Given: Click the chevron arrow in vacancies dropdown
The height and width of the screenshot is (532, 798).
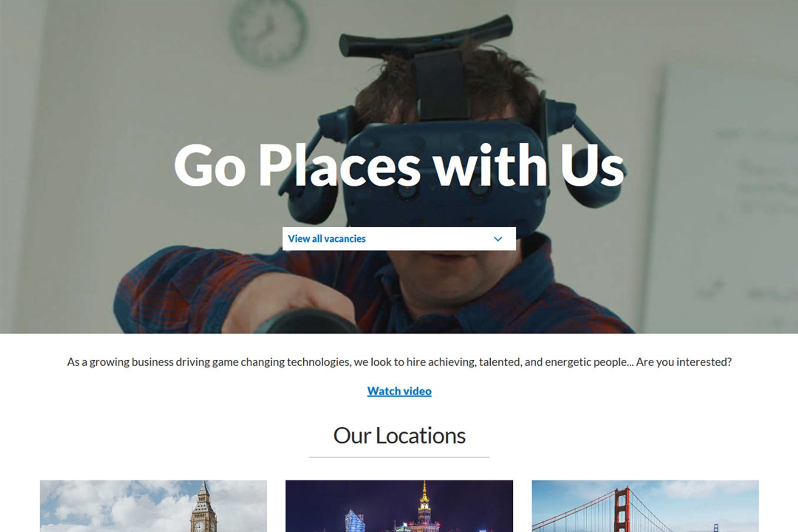Looking at the screenshot, I should tap(498, 239).
